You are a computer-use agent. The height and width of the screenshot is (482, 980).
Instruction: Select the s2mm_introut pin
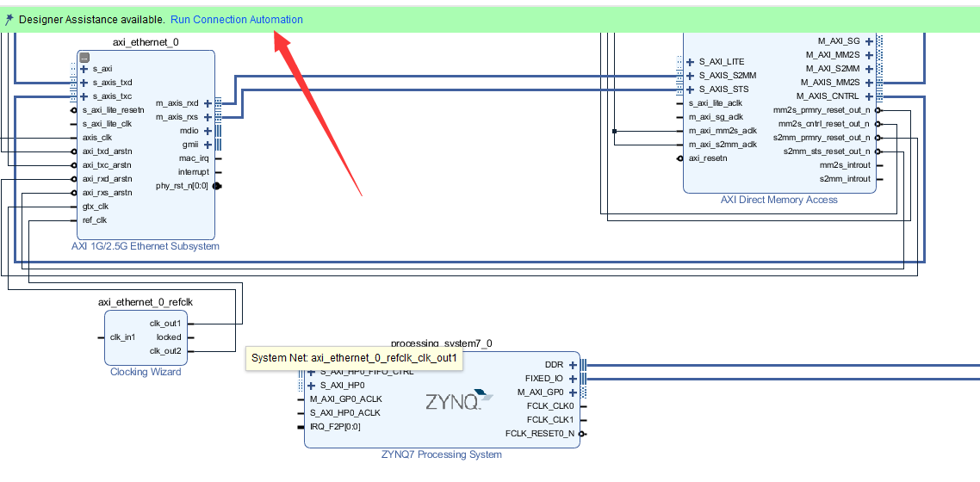click(x=845, y=178)
